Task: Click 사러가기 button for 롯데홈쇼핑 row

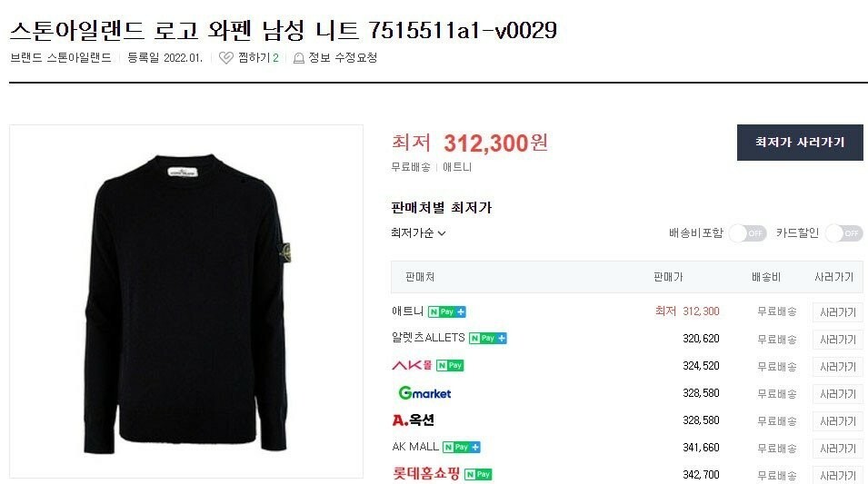Action: tap(838, 475)
